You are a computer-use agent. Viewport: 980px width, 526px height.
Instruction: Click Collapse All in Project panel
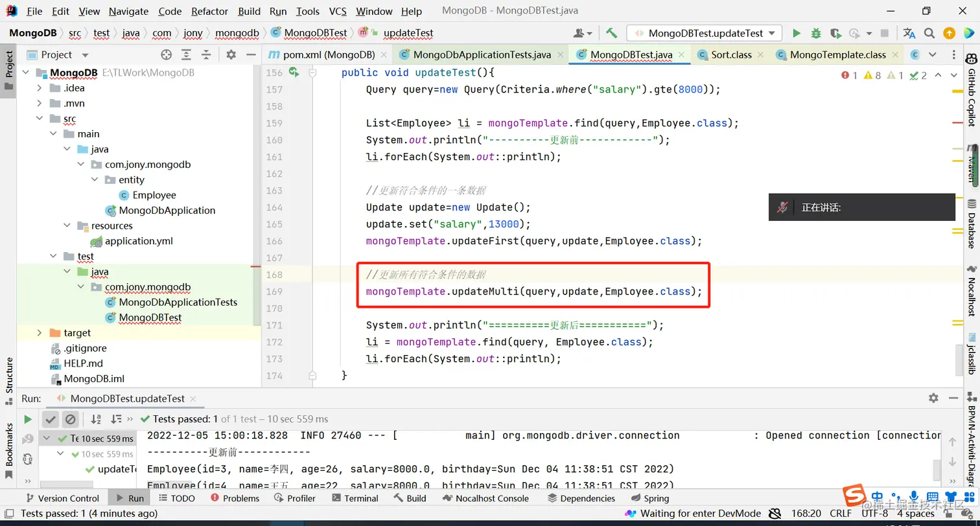(206, 55)
